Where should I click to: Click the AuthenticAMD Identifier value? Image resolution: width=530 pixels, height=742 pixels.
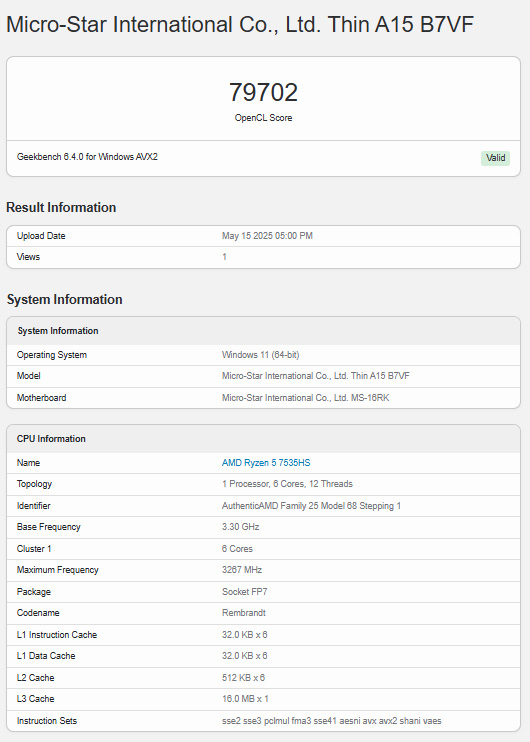click(x=311, y=505)
